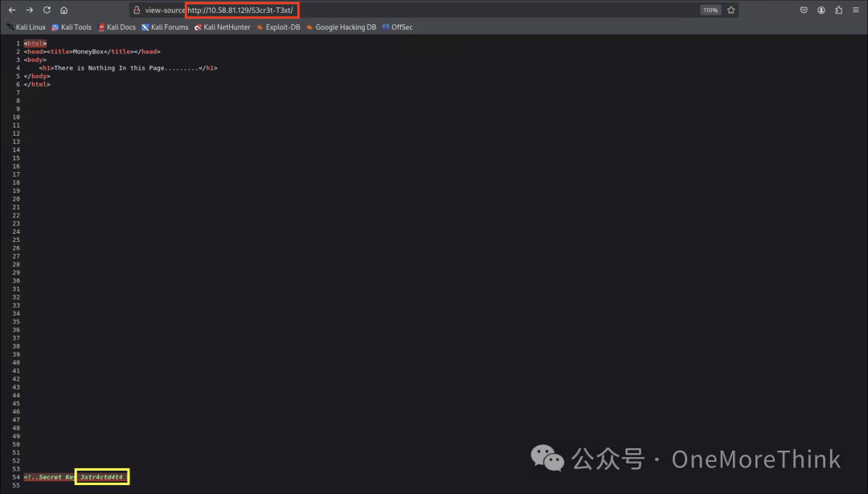This screenshot has height=494, width=868.
Task: Click 'There is Nothing In this Page' text
Action: point(109,68)
